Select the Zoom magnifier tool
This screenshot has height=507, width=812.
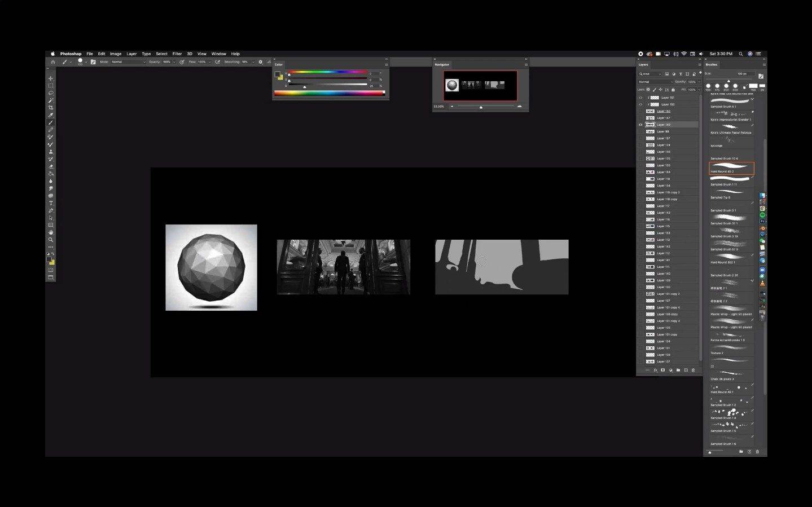point(51,240)
